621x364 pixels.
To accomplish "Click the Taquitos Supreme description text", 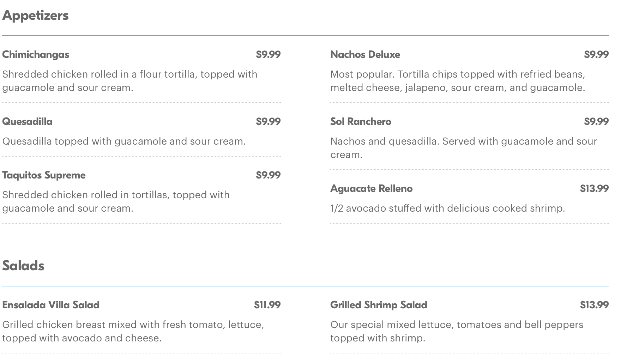I will coord(116,201).
